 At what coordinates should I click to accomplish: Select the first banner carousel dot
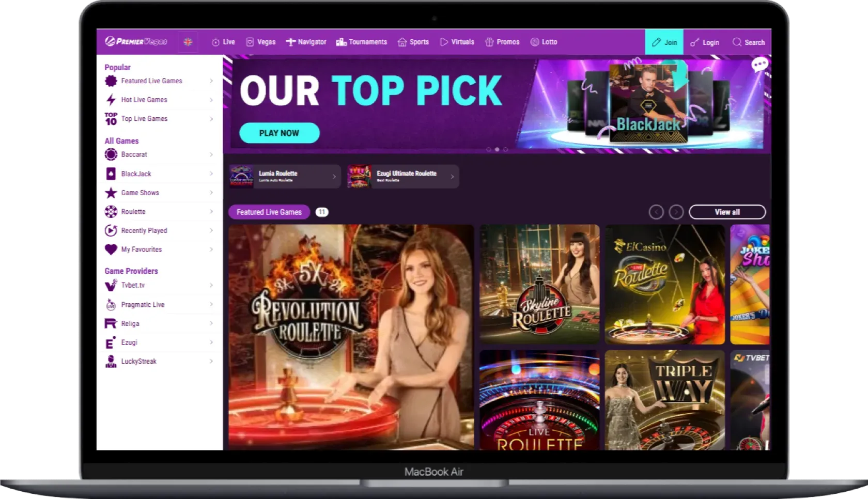(x=489, y=149)
